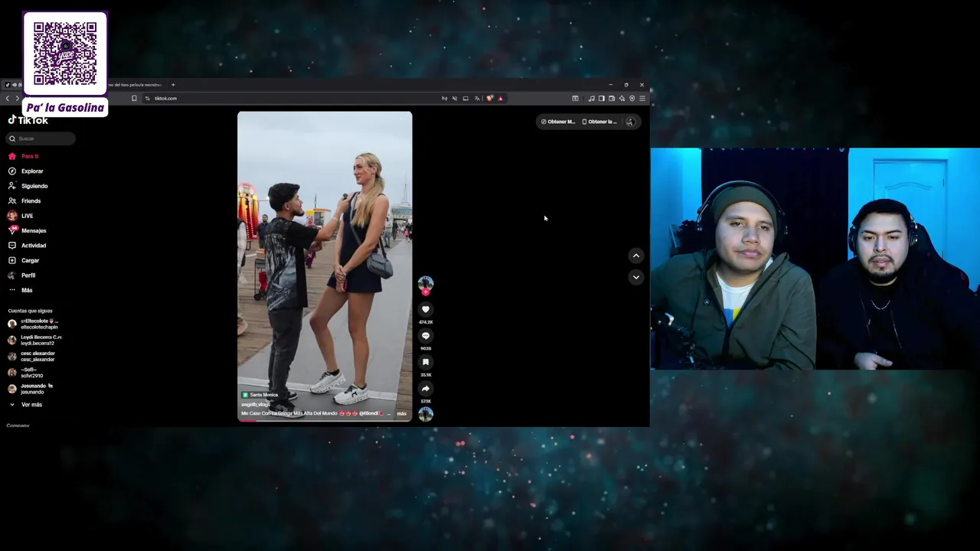Screen dimensions: 980x551
Task: Click the spinning sound disc icon
Action: point(426,414)
